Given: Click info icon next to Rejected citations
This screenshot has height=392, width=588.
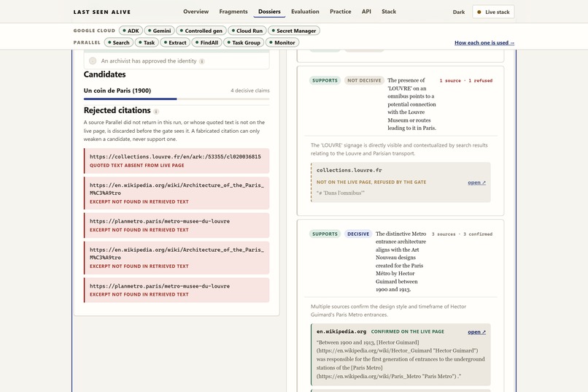Looking at the screenshot, I should 156,112.
